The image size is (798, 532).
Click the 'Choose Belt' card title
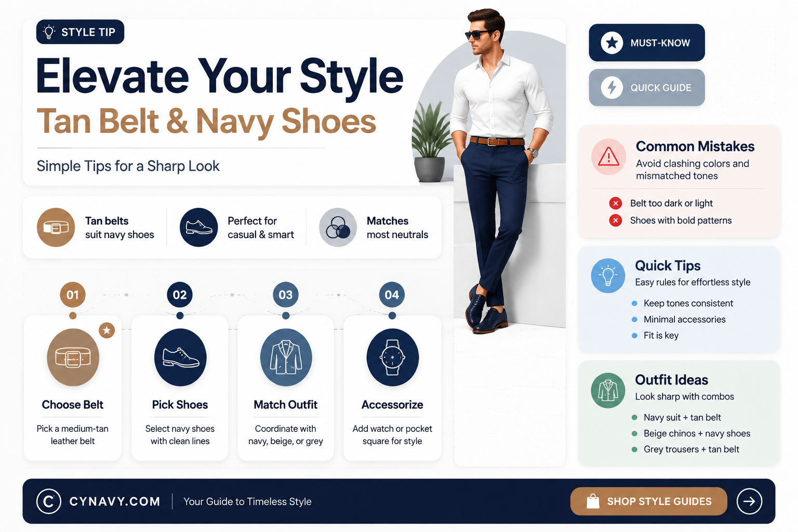(73, 405)
